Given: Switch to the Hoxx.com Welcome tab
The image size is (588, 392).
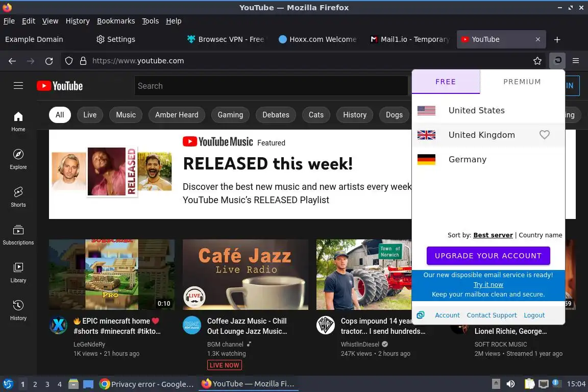Looking at the screenshot, I should [318, 39].
